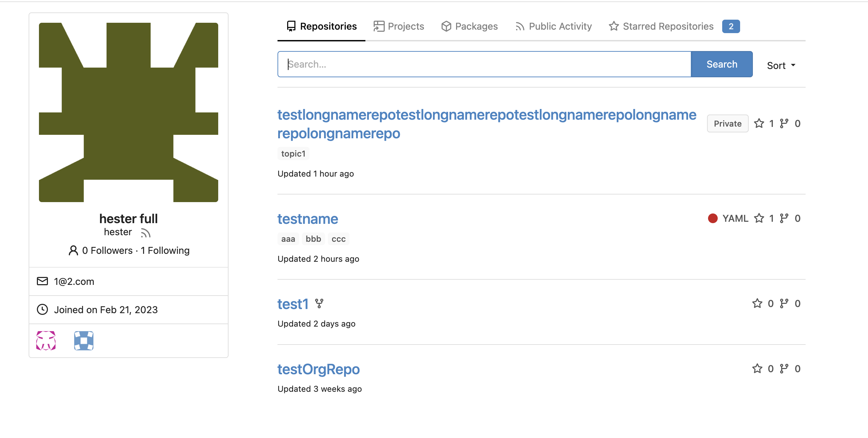868x438 pixels.
Task: Click the RSS feed icon beside hester
Action: (145, 233)
